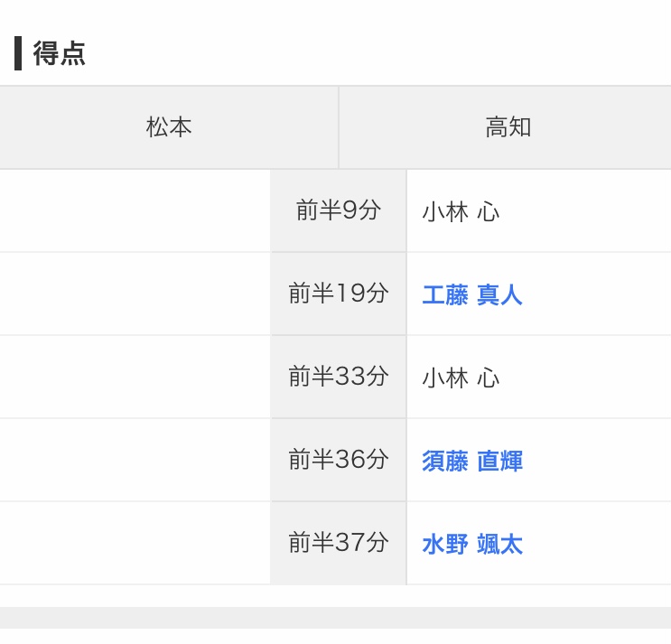Click the empty 松本 cell in the 前半33分 row

click(x=135, y=377)
